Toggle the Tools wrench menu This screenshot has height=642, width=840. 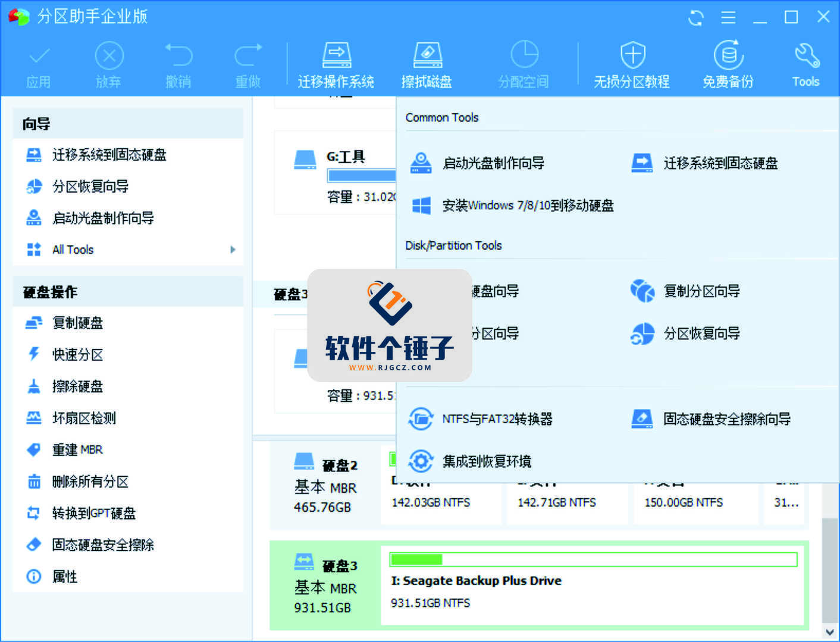tap(806, 65)
